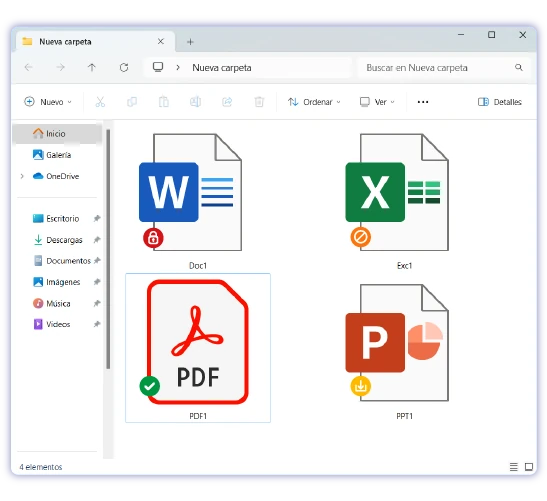Click the sidebar vertical scrollbar
The width and height of the screenshot is (547, 501).
tap(108, 249)
